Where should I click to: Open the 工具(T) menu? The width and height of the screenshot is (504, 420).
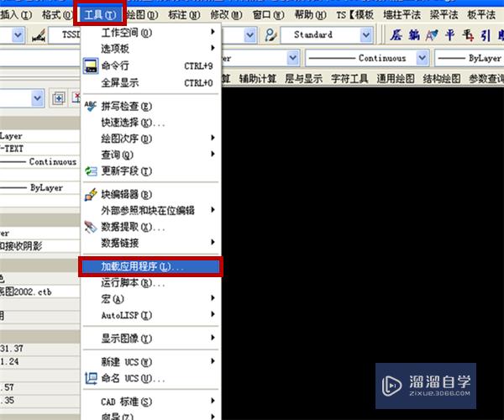[x=100, y=14]
